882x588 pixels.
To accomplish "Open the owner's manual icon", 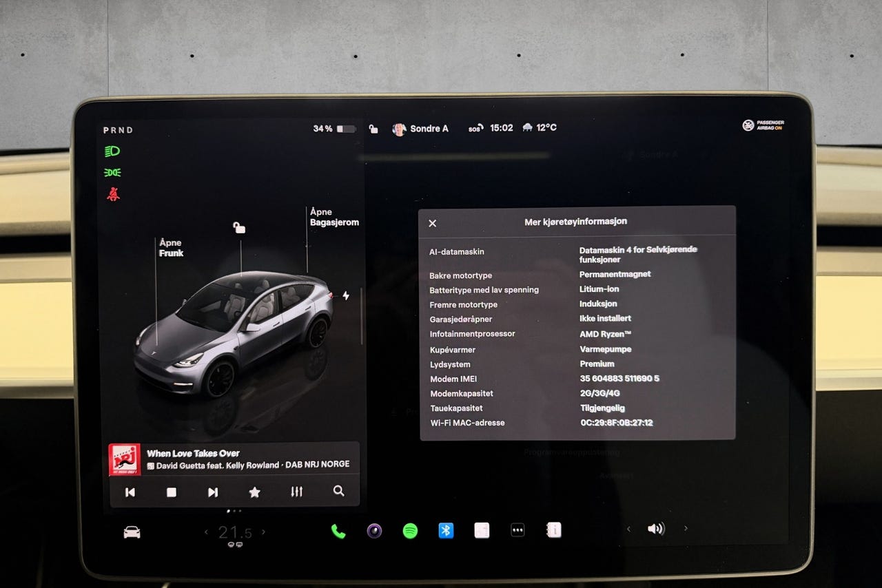I will 553,530.
